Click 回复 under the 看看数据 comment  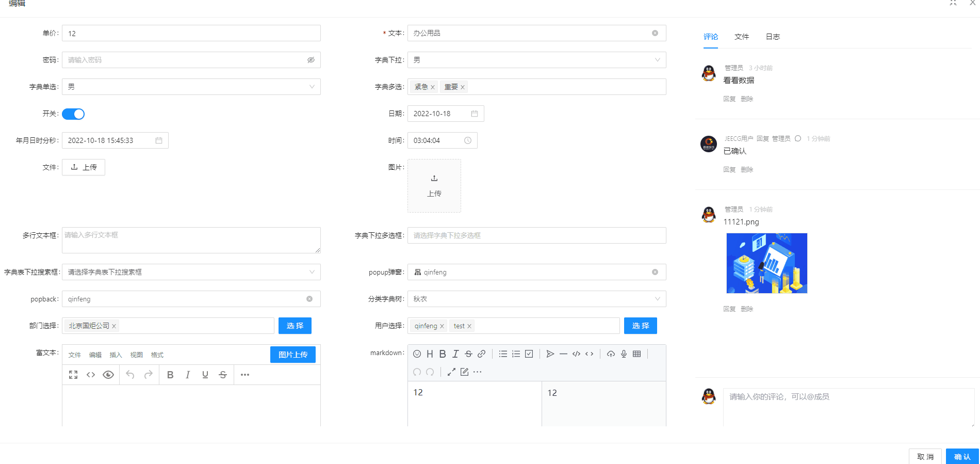729,99
